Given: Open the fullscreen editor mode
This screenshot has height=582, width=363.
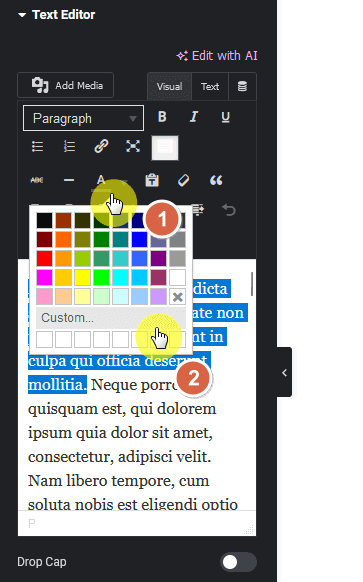Looking at the screenshot, I should click(x=133, y=147).
